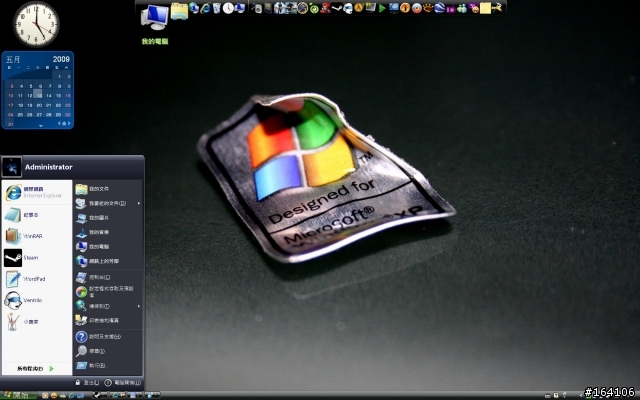Image resolution: width=640 pixels, height=400 pixels.
Task: Start Ventrilo from the Start menu
Action: pos(37,300)
